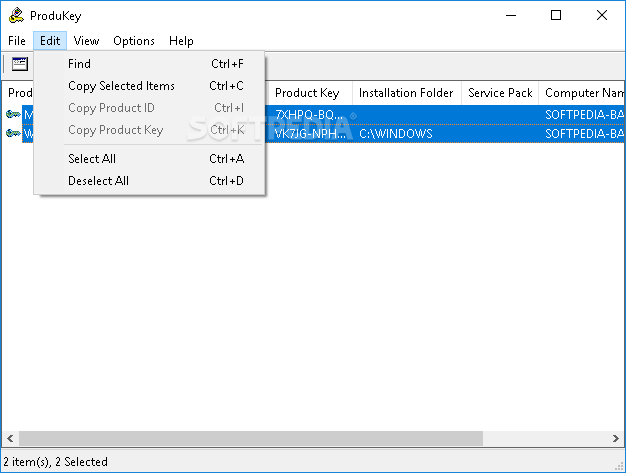
Task: Click the horizontal scrollbar left arrow
Action: pyautogui.click(x=10, y=438)
